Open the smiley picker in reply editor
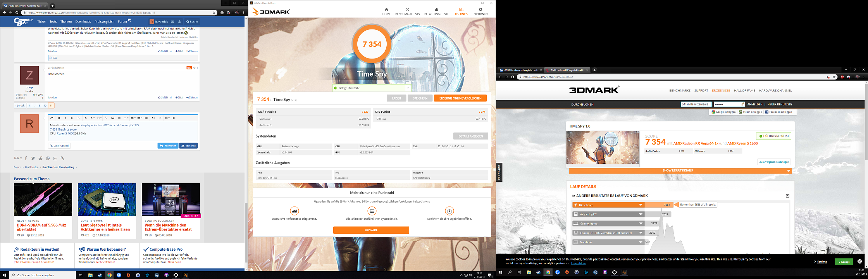 tap(119, 118)
